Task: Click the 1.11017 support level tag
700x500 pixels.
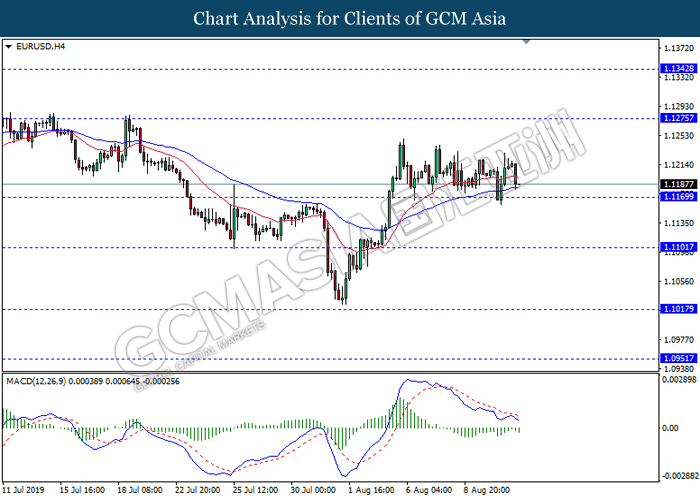Action: (x=678, y=246)
